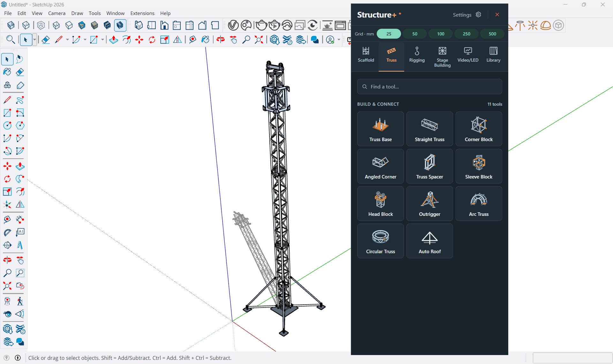Select the Arc Truss tool

click(x=479, y=203)
